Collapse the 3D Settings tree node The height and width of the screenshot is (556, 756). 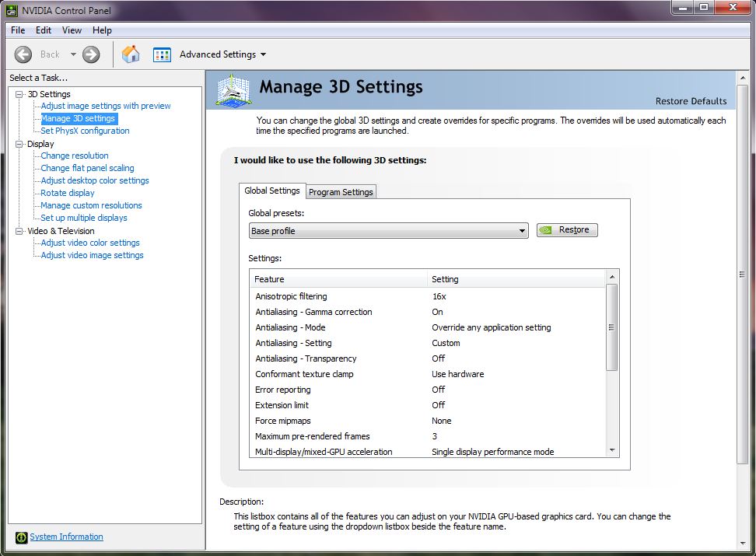19,94
